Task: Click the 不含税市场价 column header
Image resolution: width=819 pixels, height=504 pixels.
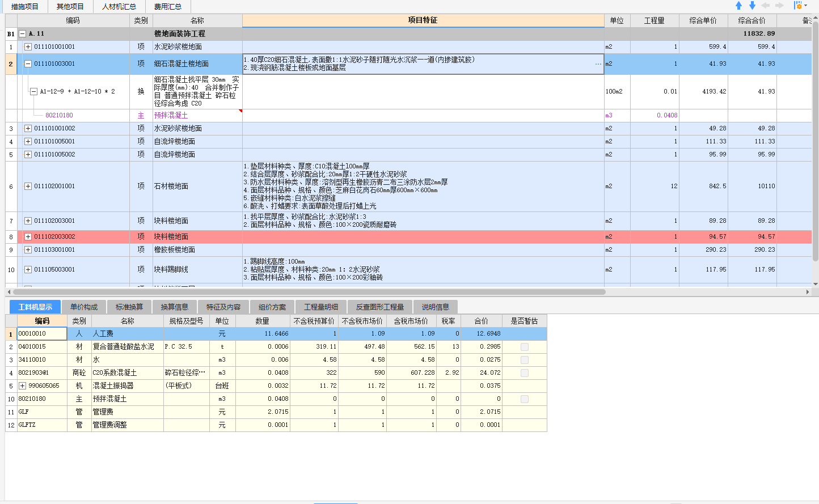Action: (362, 321)
